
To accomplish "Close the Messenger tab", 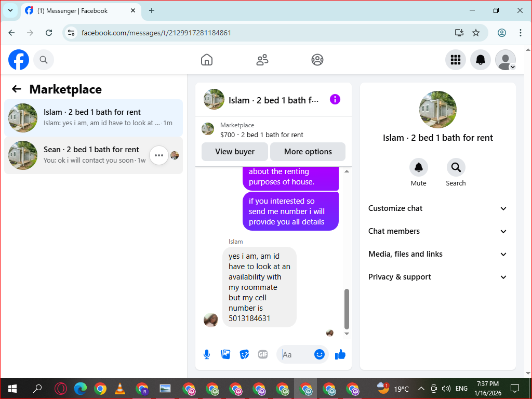I will (x=133, y=10).
